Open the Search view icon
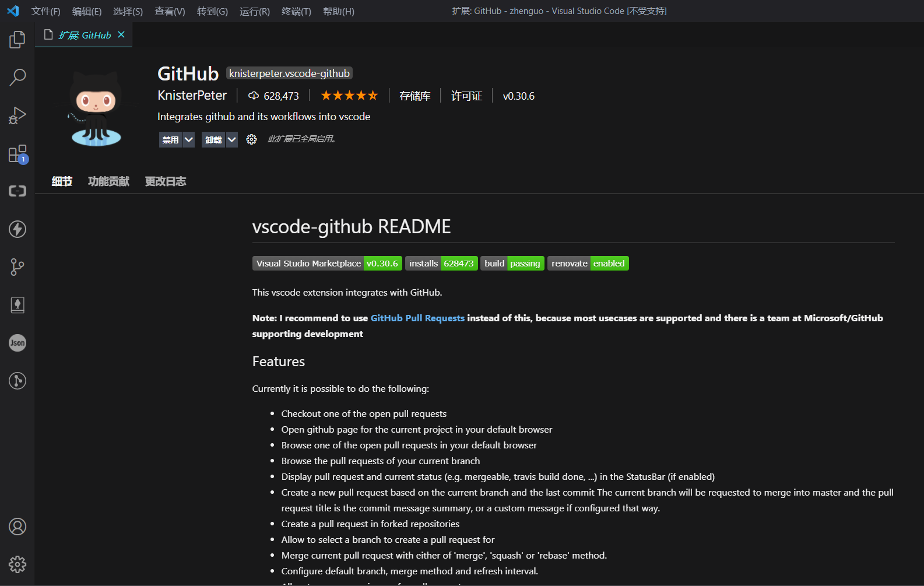Viewport: 924px width, 586px height. click(x=17, y=78)
